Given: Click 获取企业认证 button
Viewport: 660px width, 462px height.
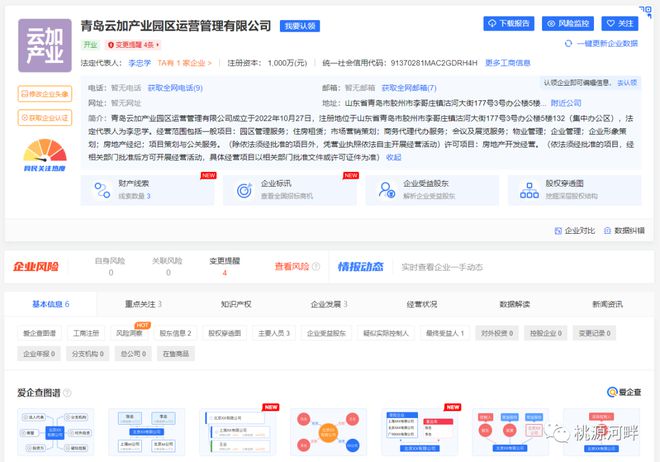Looking at the screenshot, I should [45, 118].
